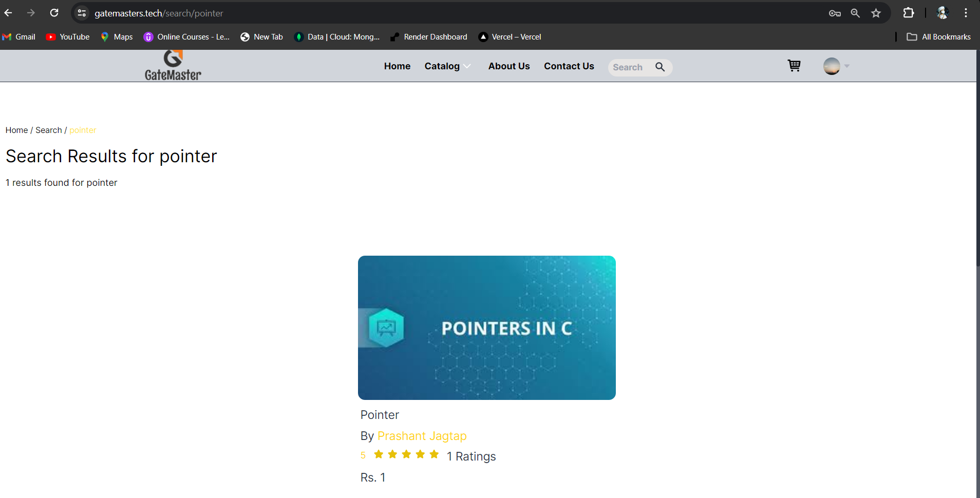Open the Gmail bookmark
This screenshot has height=498, width=980.
point(18,36)
